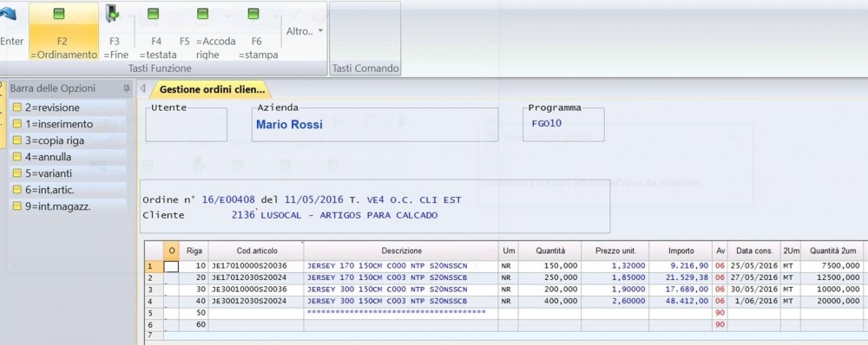Sort by Cod.articolo column header
Viewport: 868px width, 345px height.
click(x=256, y=251)
